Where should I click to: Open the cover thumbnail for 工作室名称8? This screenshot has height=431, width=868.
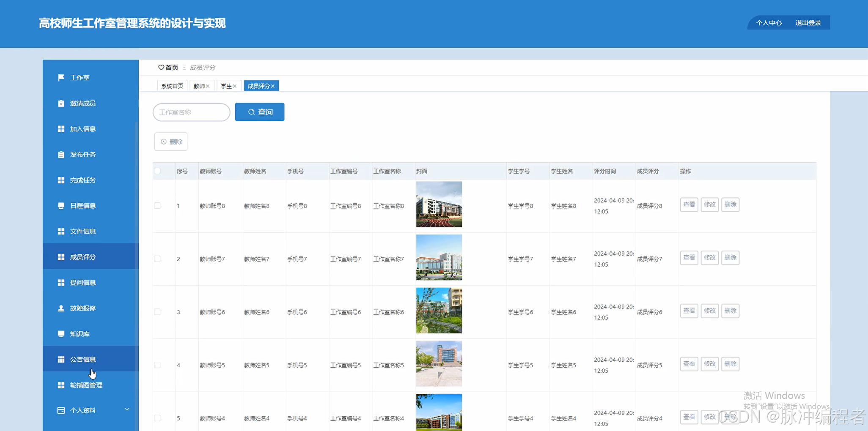click(439, 205)
